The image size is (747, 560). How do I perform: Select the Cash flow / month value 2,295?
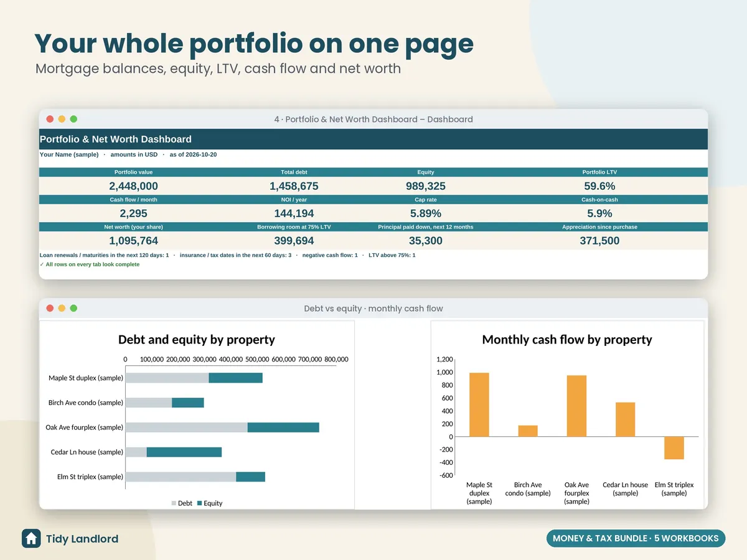(x=133, y=213)
